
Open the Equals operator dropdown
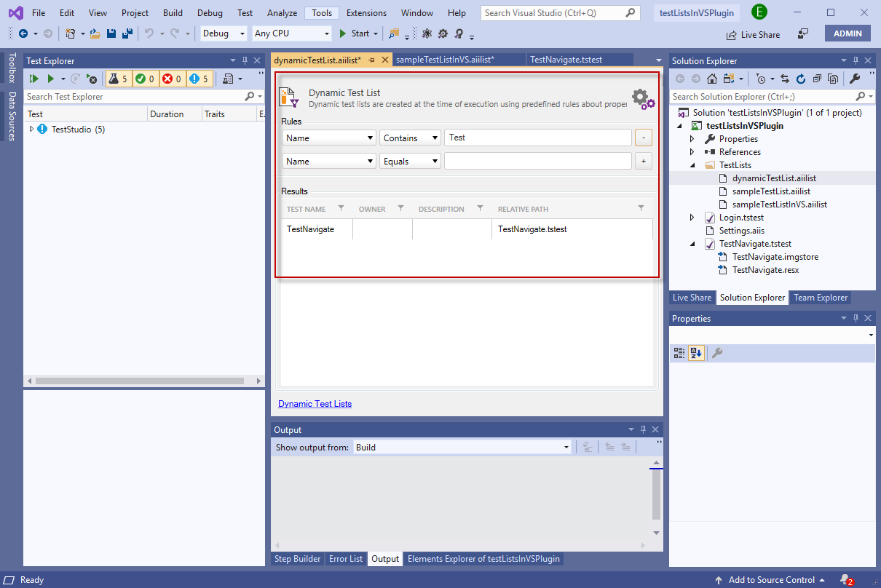[410, 161]
